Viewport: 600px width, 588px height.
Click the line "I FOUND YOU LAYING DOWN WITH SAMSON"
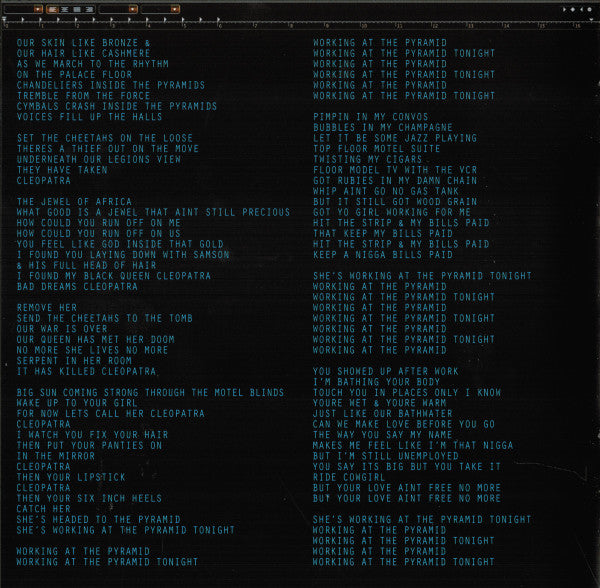point(123,254)
